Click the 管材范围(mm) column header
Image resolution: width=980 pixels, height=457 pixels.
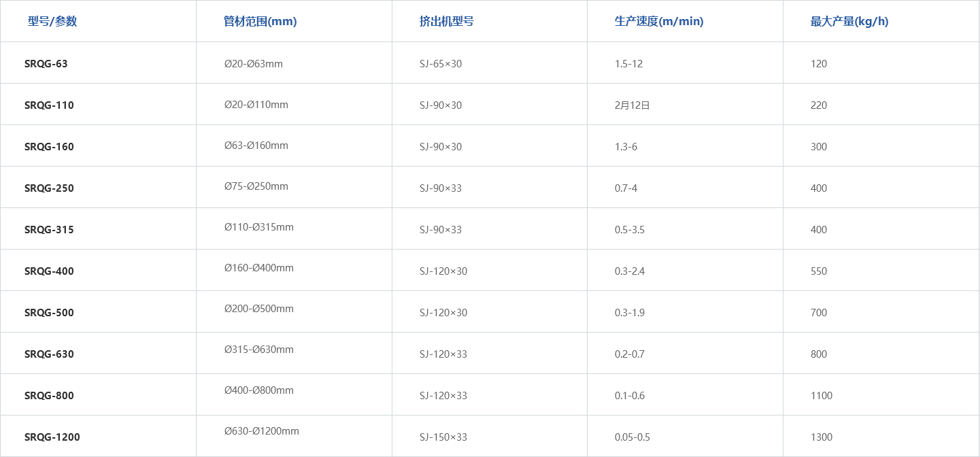coord(260,22)
